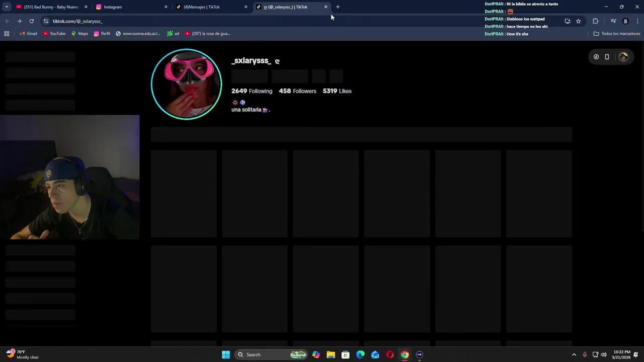Open the www.iunma.edu.ar bookmark
Screen dimensions: 644x362
138,34
